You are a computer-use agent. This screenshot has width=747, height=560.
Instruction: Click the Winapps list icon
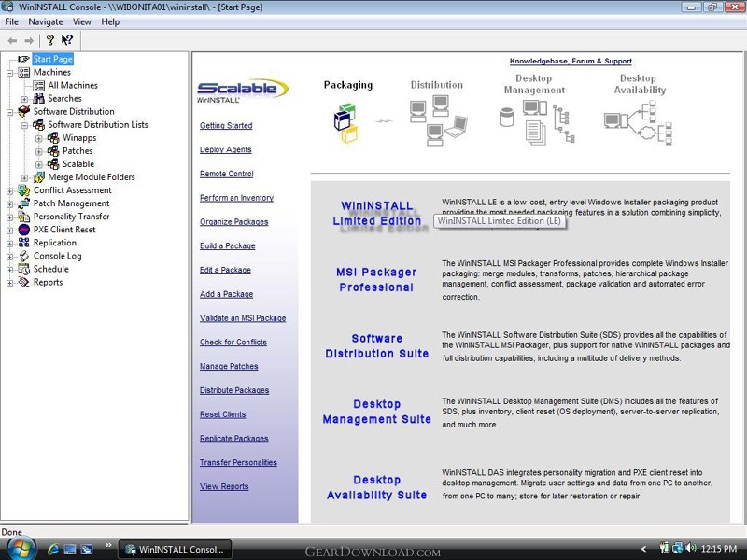click(x=53, y=138)
